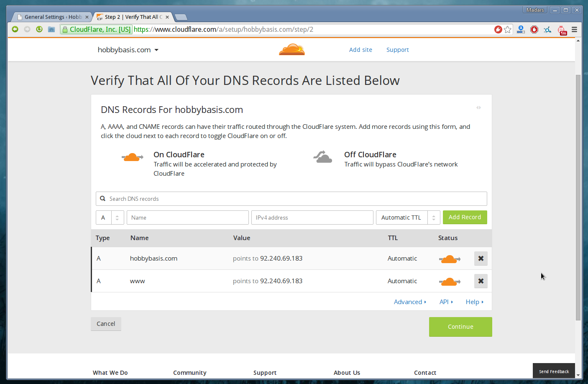Click the CloudFlare, Inc. SSL certificate badge
Viewport: 588px width, 384px height.
click(96, 29)
